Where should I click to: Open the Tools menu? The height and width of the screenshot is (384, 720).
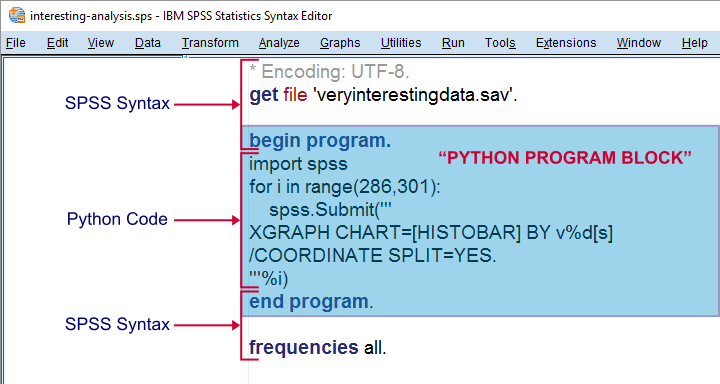[x=500, y=43]
